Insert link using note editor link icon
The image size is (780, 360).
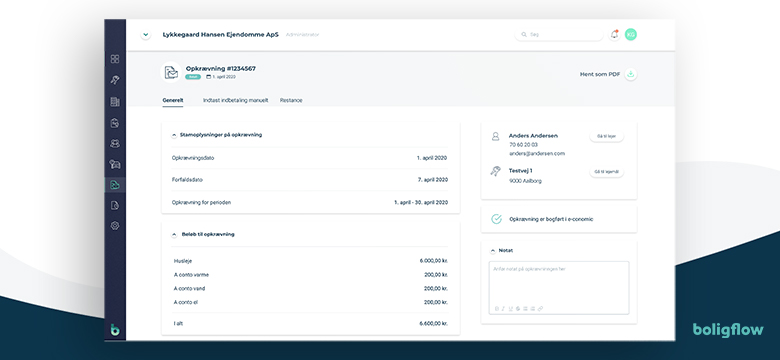pos(540,309)
